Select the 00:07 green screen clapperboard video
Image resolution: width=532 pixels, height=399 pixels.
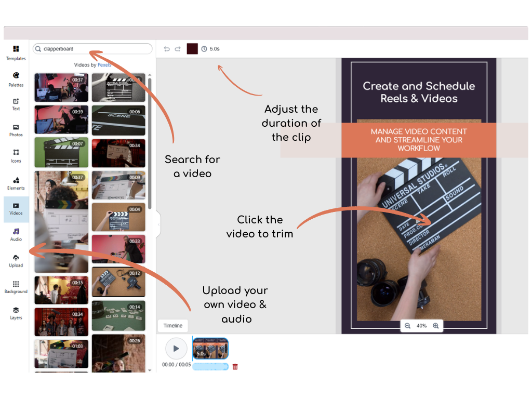tap(61, 152)
